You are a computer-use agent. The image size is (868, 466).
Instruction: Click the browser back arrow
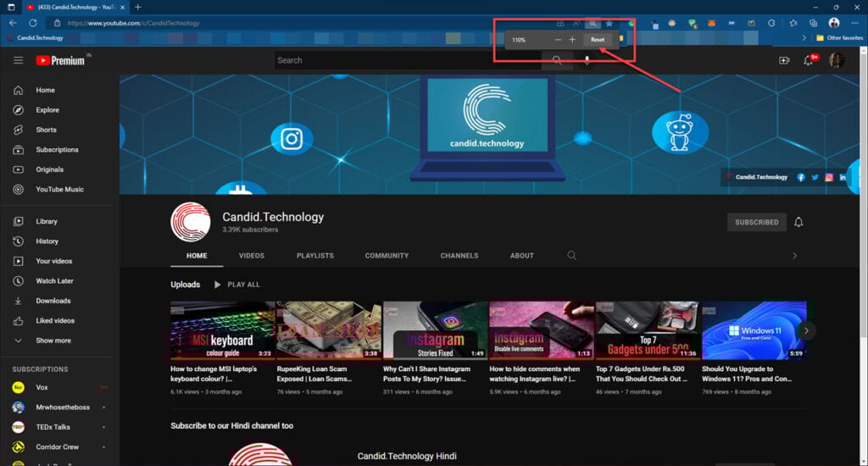pos(13,23)
